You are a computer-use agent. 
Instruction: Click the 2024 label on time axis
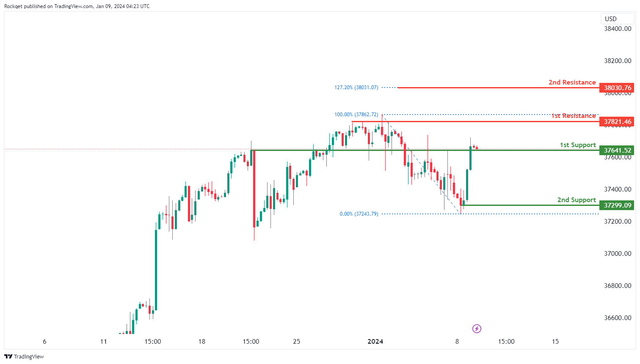(375, 342)
